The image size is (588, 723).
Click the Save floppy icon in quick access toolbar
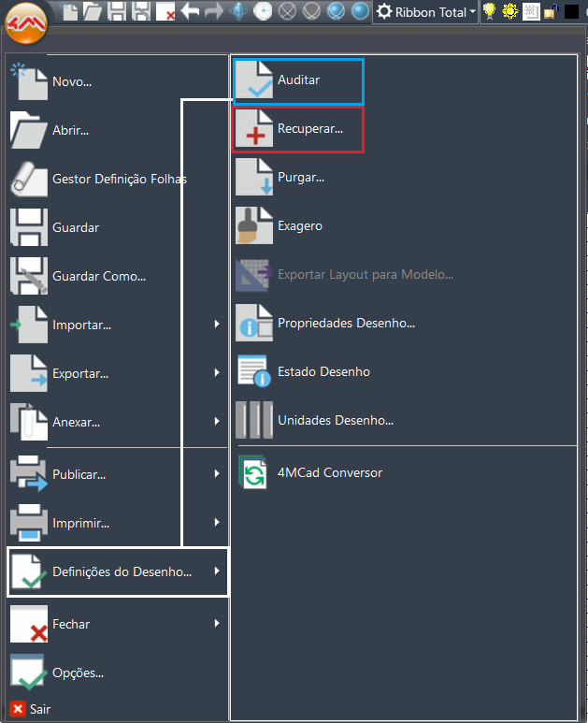[117, 11]
